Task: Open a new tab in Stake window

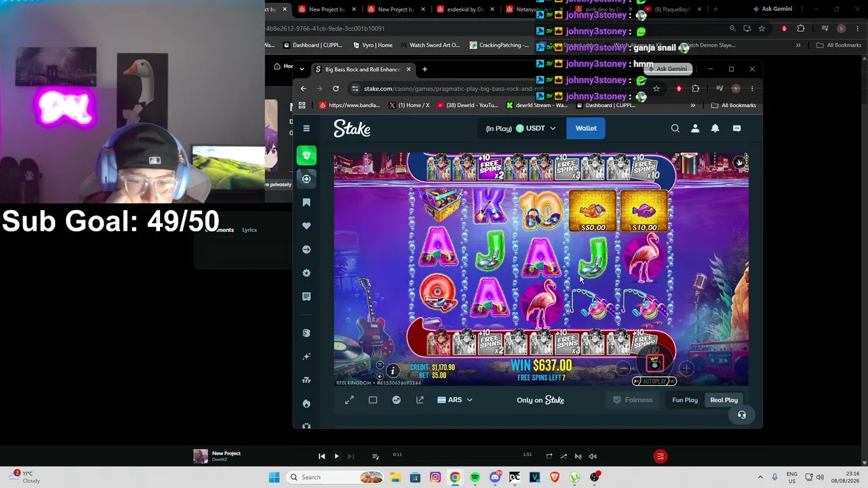Action: coord(425,69)
